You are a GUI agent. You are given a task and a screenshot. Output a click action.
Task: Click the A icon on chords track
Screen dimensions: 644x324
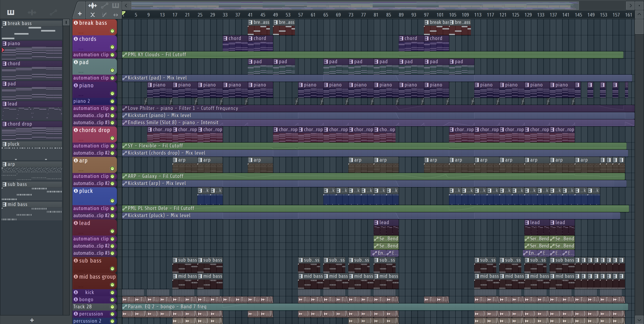(76, 39)
